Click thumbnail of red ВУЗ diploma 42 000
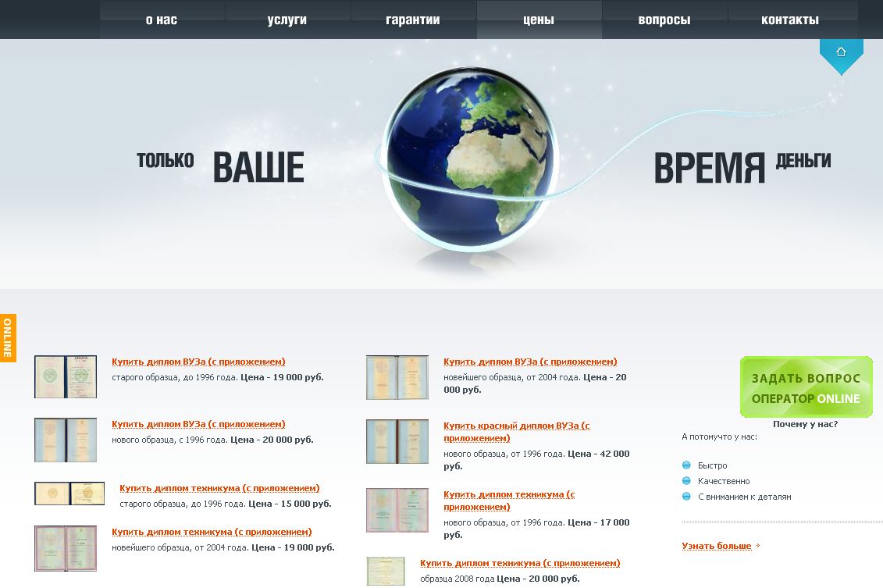Screen dimensions: 883x588 pyautogui.click(x=397, y=441)
